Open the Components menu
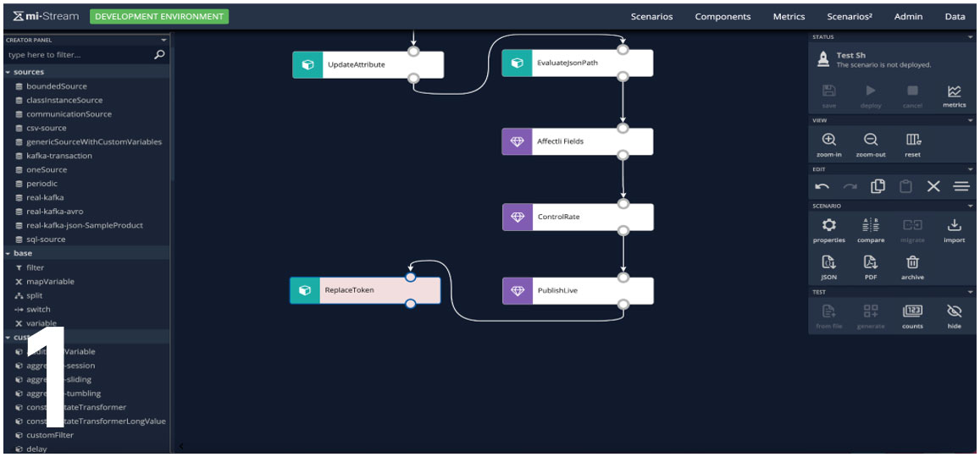980x457 pixels. (x=723, y=17)
